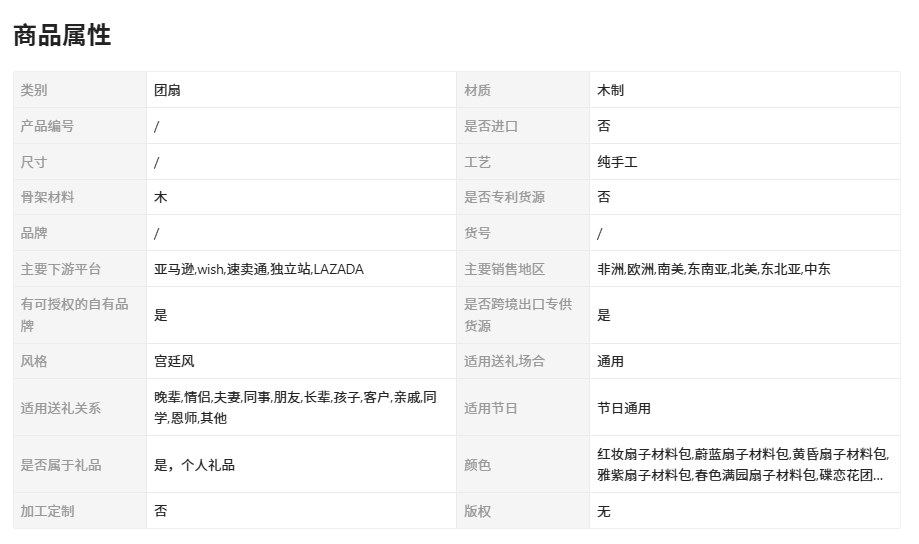The width and height of the screenshot is (919, 544).
Task: Click the 适用送礼关系 label
Action: 61,408
